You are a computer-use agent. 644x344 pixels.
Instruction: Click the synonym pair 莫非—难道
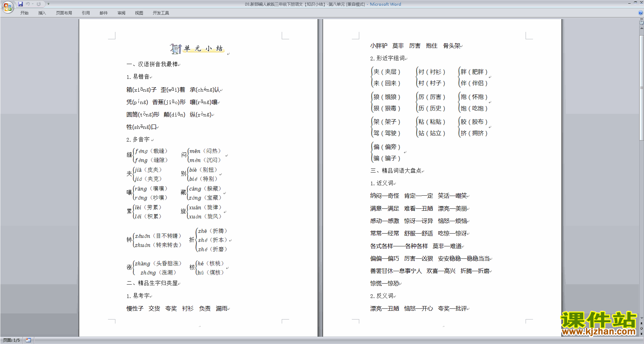(447, 246)
